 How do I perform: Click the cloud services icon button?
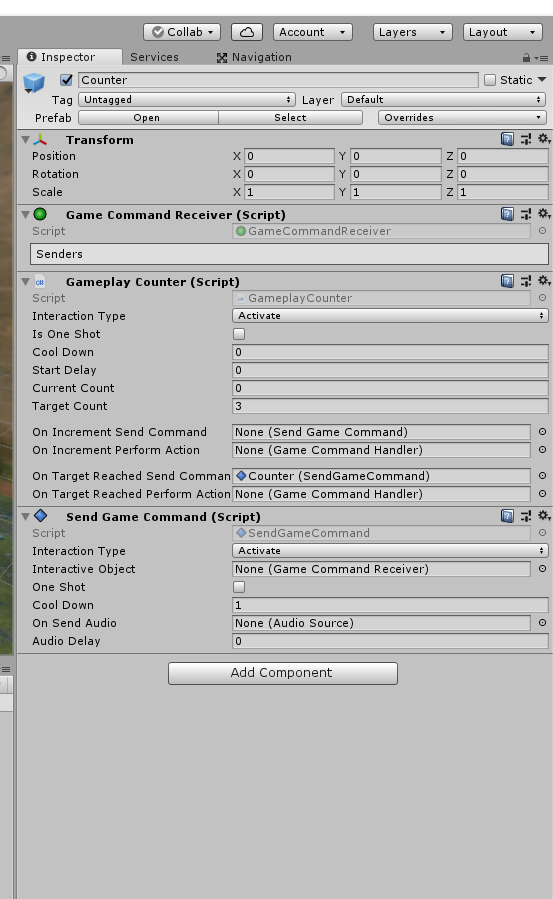[x=246, y=32]
